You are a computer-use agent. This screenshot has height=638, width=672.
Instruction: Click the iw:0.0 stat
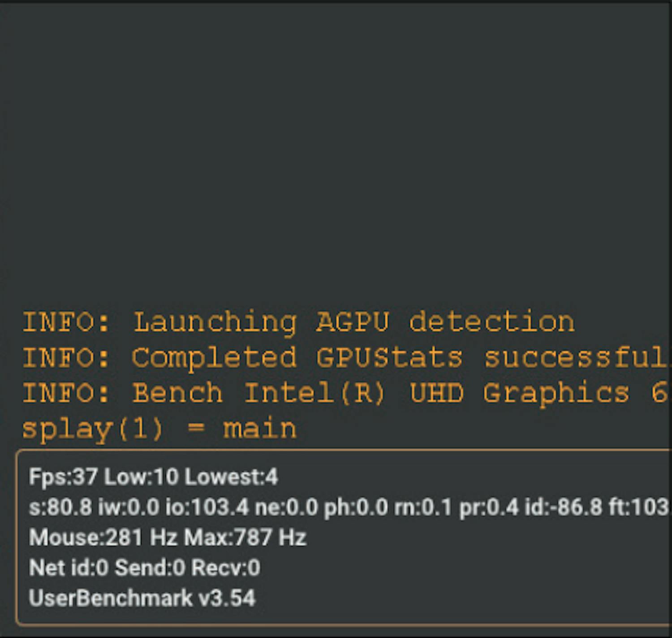click(x=129, y=507)
